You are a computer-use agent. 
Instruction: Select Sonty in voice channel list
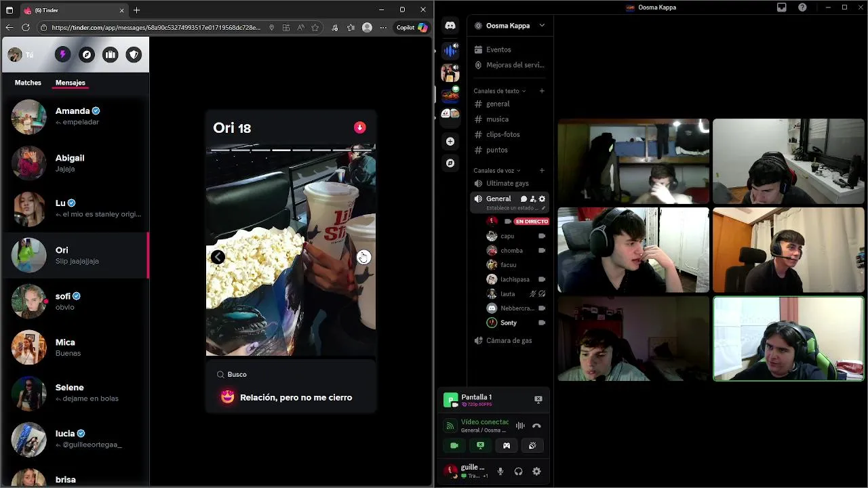516,323
